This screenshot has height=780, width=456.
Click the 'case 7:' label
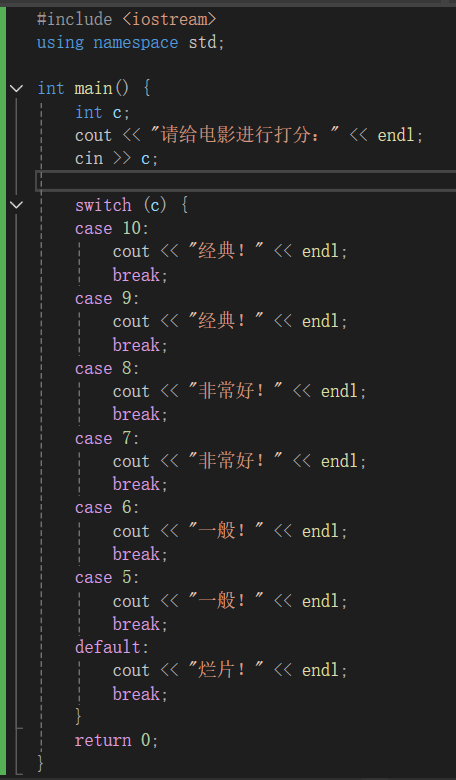coord(107,438)
